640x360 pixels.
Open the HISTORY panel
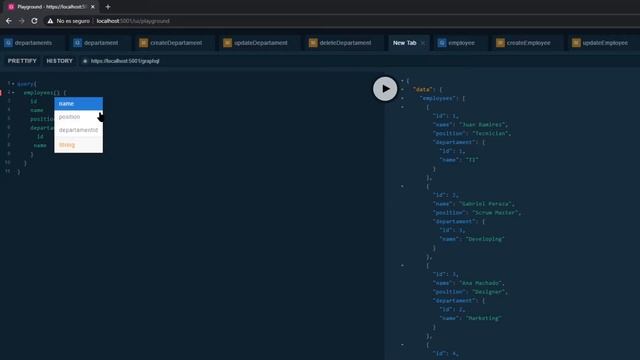coord(59,61)
